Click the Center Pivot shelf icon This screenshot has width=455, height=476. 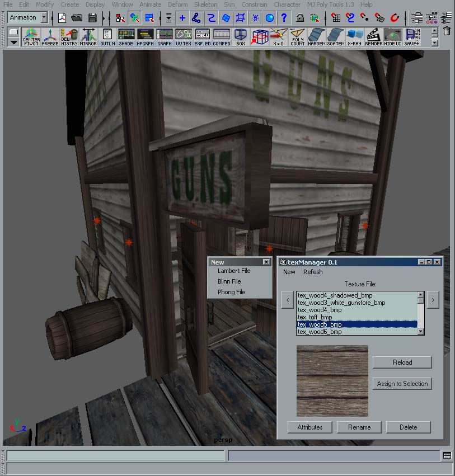click(x=31, y=37)
